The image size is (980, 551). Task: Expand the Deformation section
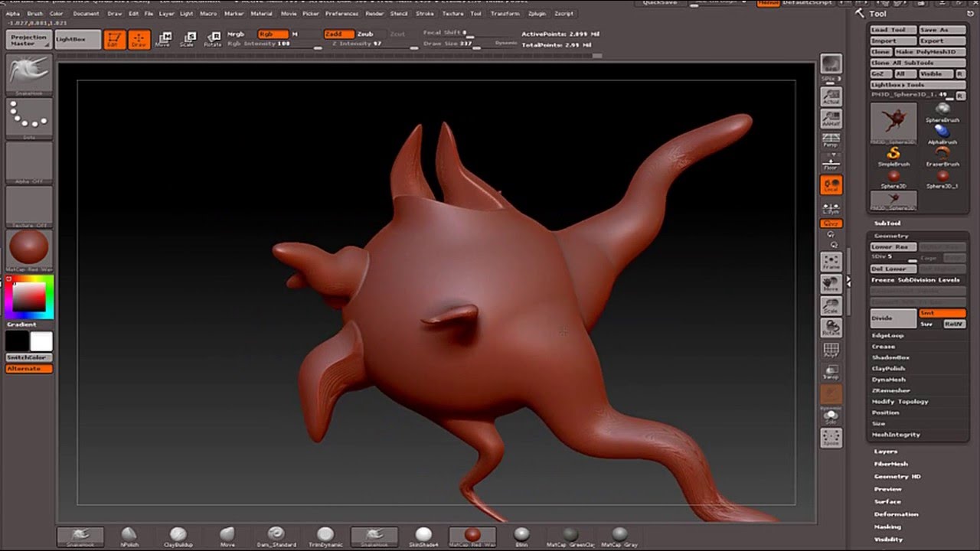(896, 514)
